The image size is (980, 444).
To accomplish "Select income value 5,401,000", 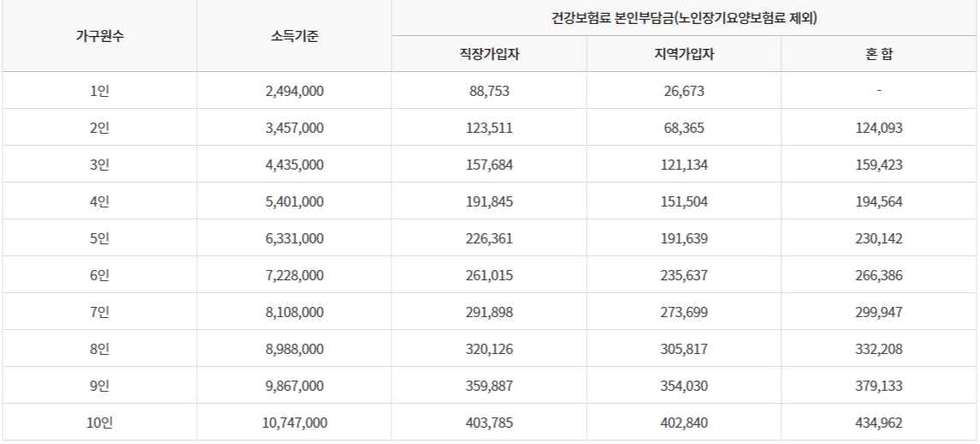I will 295,202.
